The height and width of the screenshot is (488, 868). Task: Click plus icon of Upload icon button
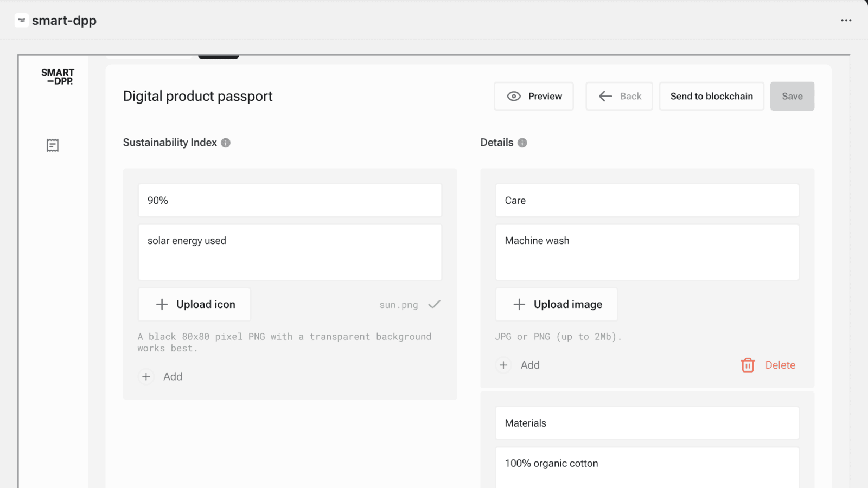162,304
